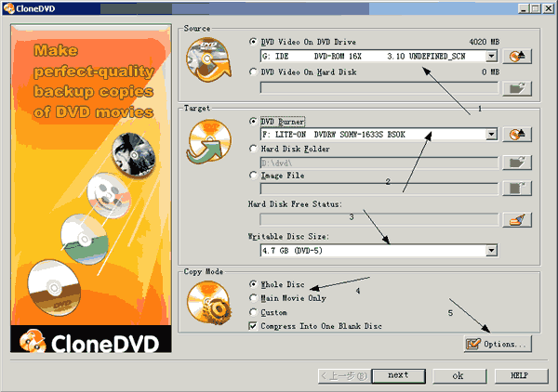Click the next button
This screenshot has width=558, height=392.
[399, 375]
